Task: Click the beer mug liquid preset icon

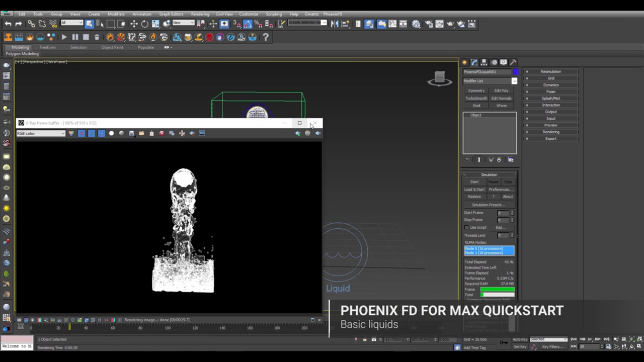Action: tap(188, 37)
